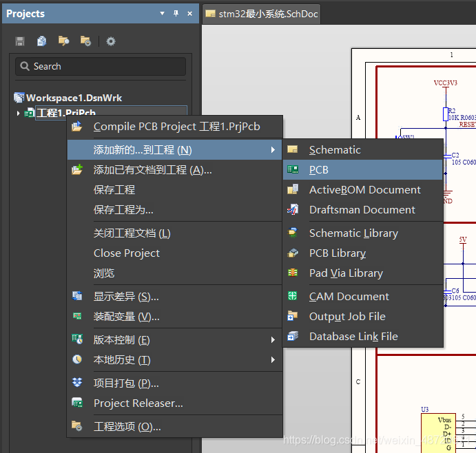Open 添加新的...到工程 (N) submenu
The image size is (476, 453).
click(175, 150)
